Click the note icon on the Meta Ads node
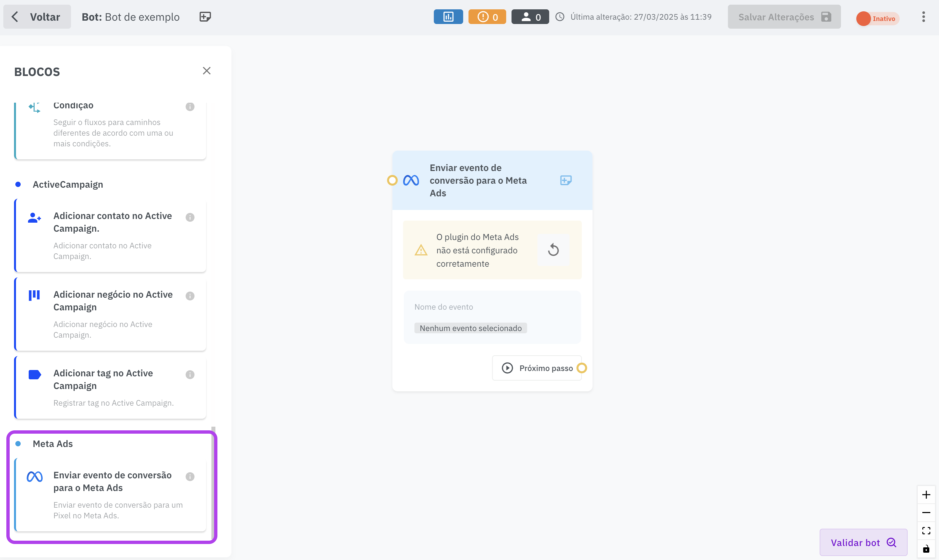Screen dimensions: 939x560 tap(565, 180)
